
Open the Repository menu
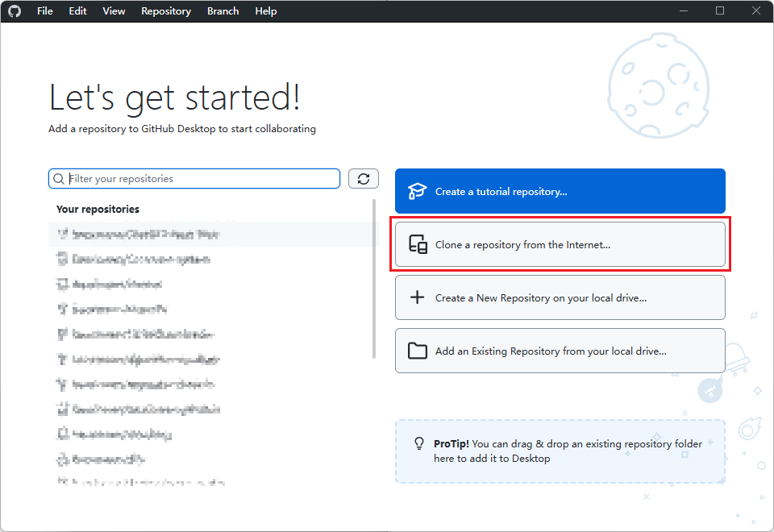pyautogui.click(x=166, y=11)
